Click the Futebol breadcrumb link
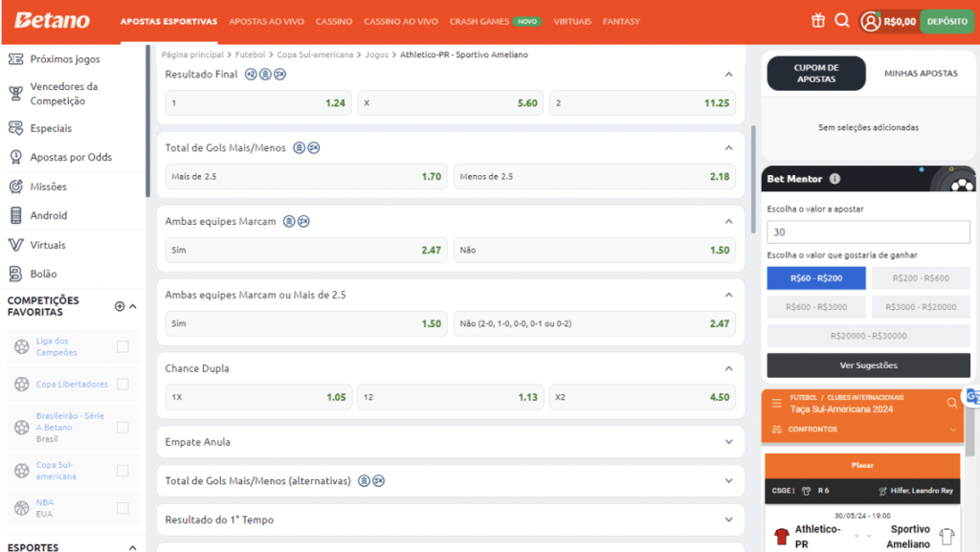 tap(250, 55)
